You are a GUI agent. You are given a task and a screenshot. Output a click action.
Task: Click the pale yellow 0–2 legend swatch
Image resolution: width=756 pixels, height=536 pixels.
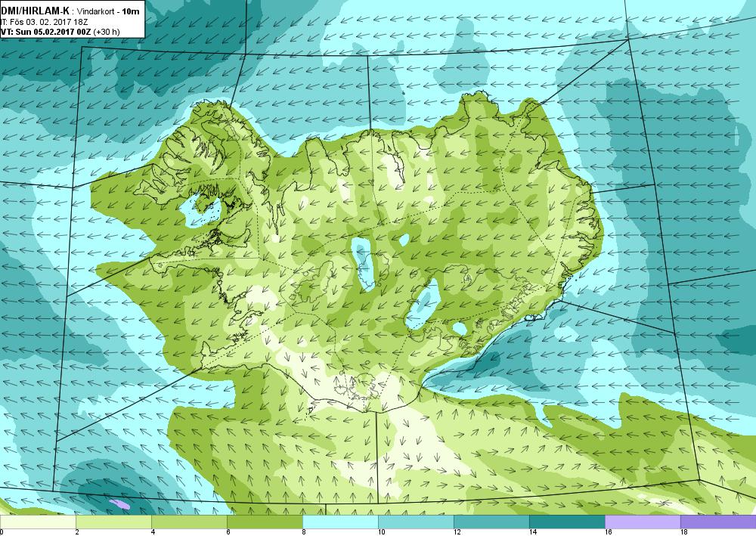(x=38, y=522)
